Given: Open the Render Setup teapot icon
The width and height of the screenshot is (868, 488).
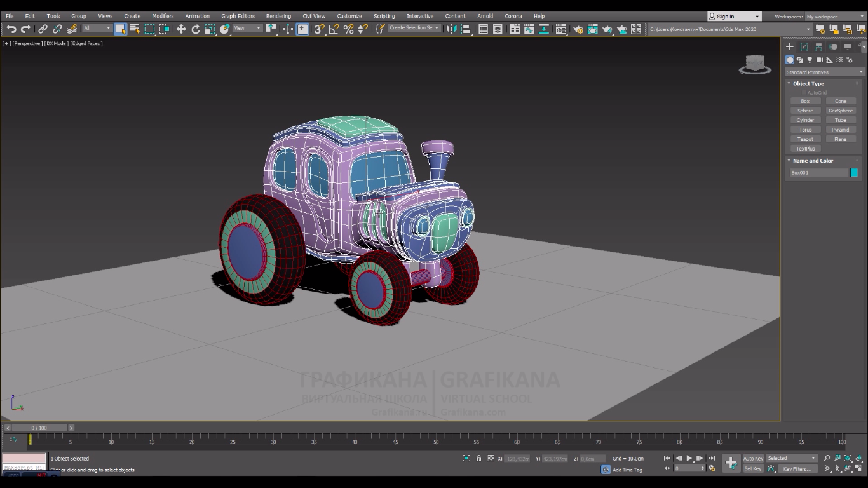Looking at the screenshot, I should coord(578,29).
